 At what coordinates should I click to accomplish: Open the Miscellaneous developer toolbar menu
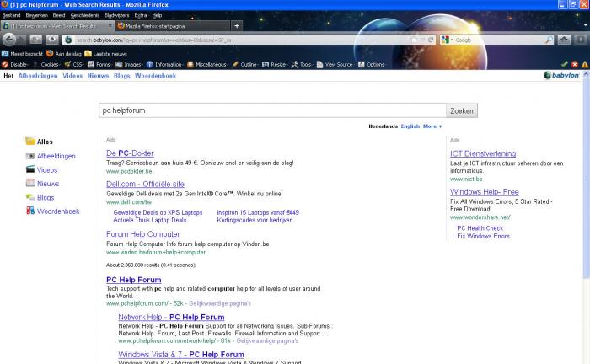coord(207,65)
